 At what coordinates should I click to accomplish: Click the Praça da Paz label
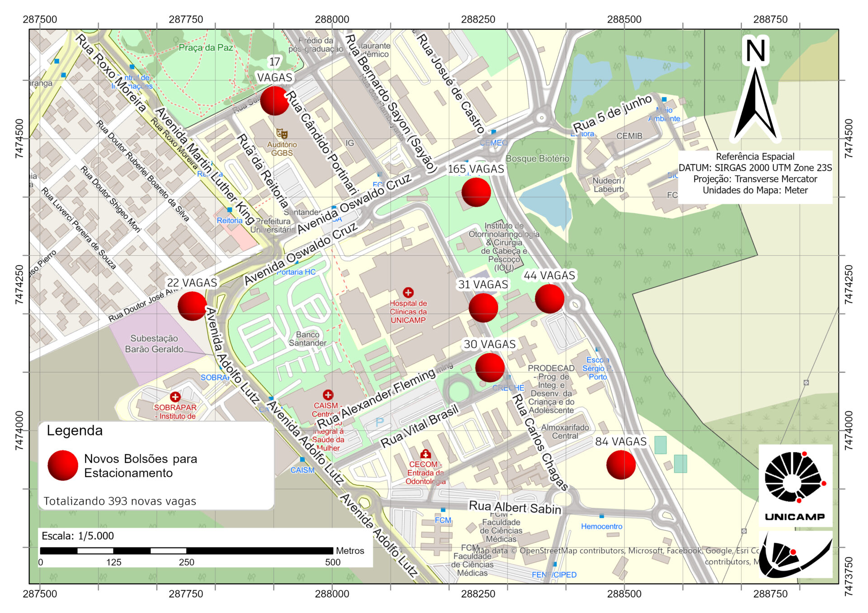(206, 47)
